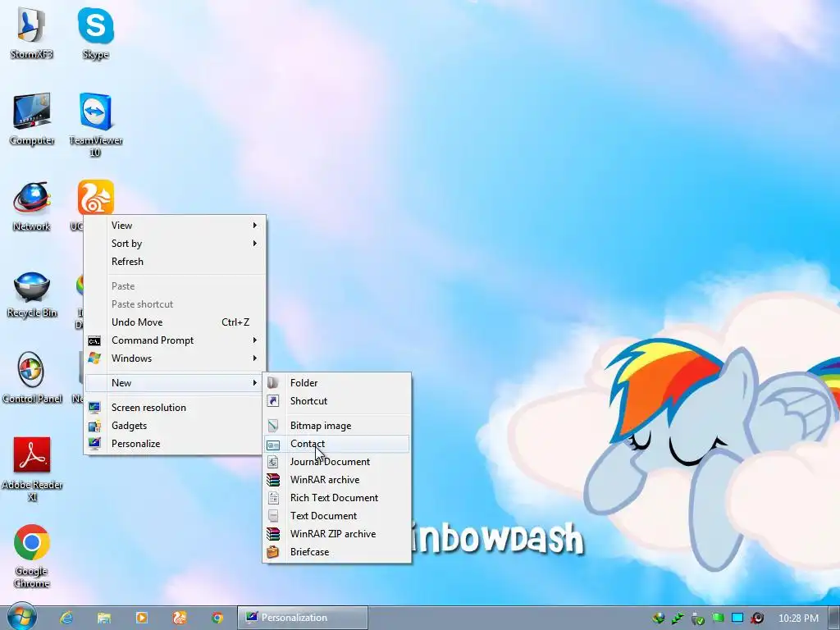Select the Network desktop icon

point(32,206)
